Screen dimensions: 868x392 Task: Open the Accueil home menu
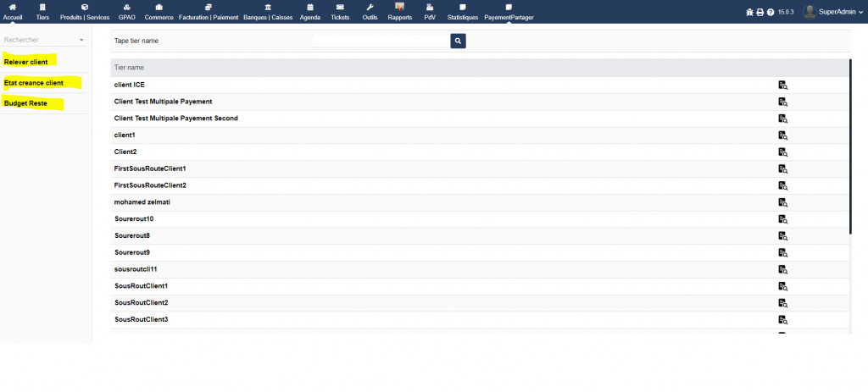13,12
